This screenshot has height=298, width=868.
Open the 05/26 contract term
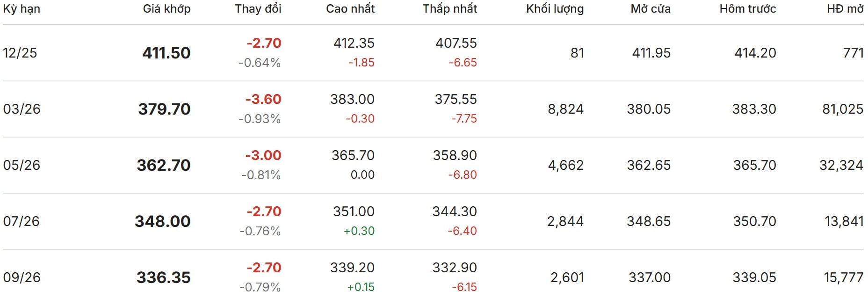coord(22,165)
